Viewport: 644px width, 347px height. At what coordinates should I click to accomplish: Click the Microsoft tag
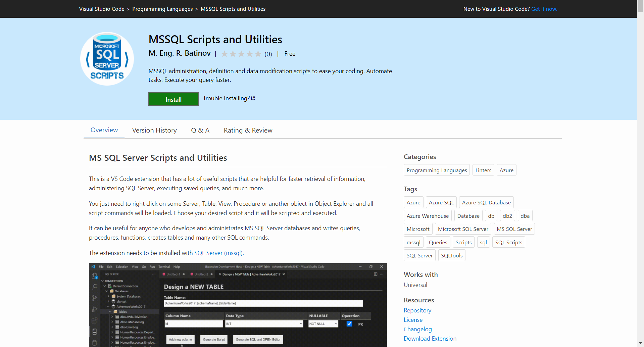418,229
